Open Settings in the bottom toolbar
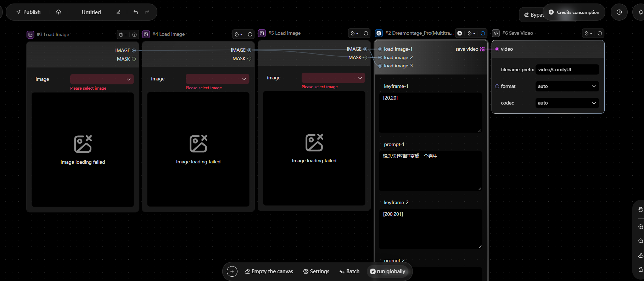 coord(316,271)
